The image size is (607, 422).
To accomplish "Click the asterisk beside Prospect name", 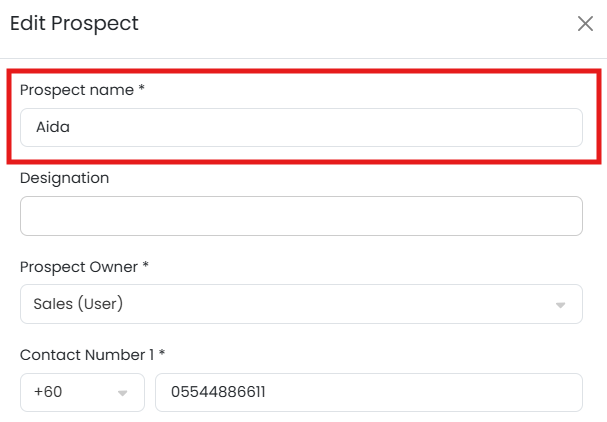I will point(142,89).
